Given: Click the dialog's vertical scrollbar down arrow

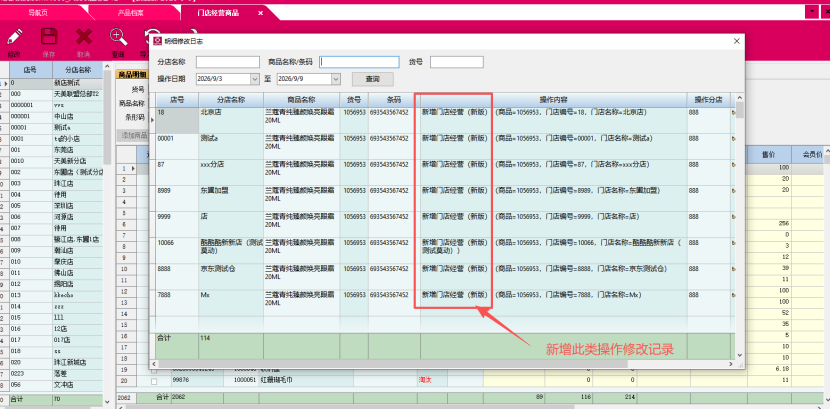Looking at the screenshot, I should [x=739, y=355].
